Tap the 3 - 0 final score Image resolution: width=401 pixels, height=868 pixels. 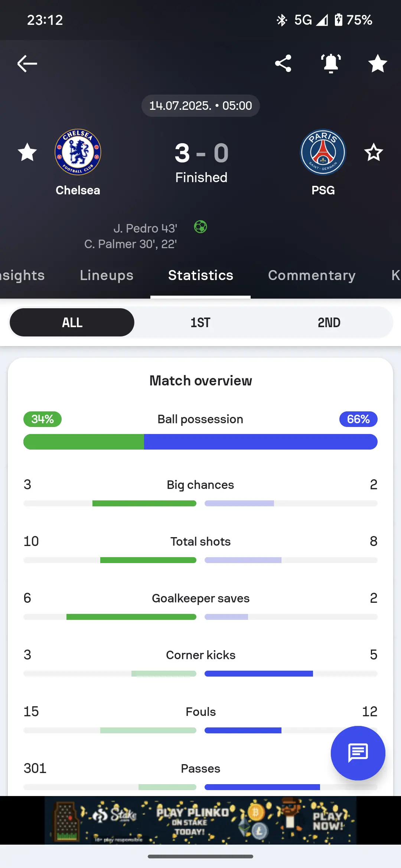coord(202,153)
